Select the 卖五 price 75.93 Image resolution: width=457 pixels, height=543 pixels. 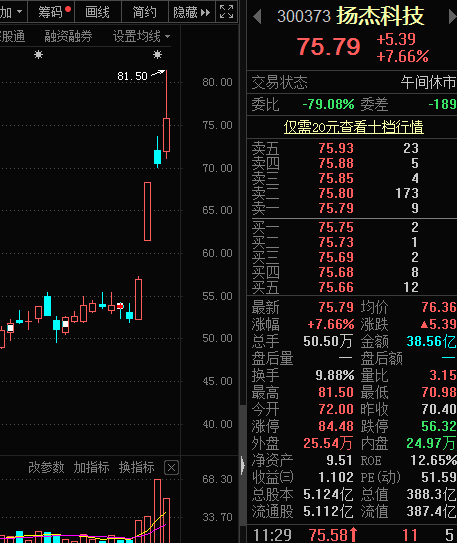(x=336, y=148)
